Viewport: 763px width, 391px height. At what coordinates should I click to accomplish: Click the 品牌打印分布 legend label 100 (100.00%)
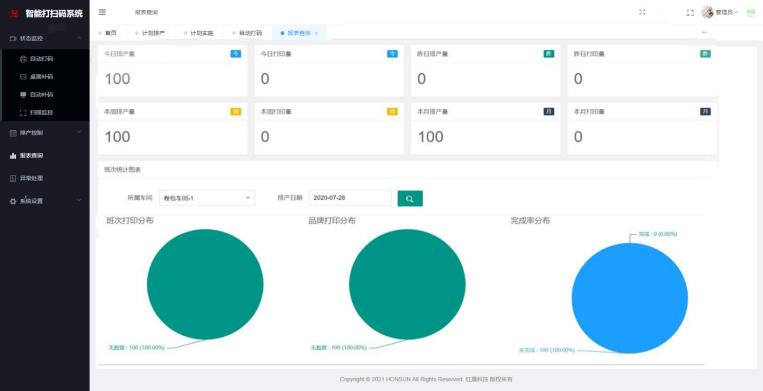coord(339,348)
